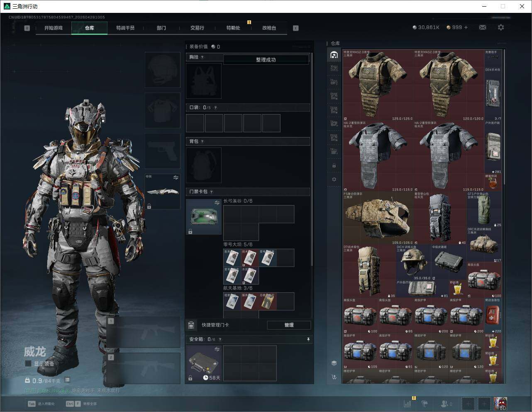The height and width of the screenshot is (412, 532).
Task: Toggle the pin icon on the 安全箱 header
Action: [x=308, y=339]
